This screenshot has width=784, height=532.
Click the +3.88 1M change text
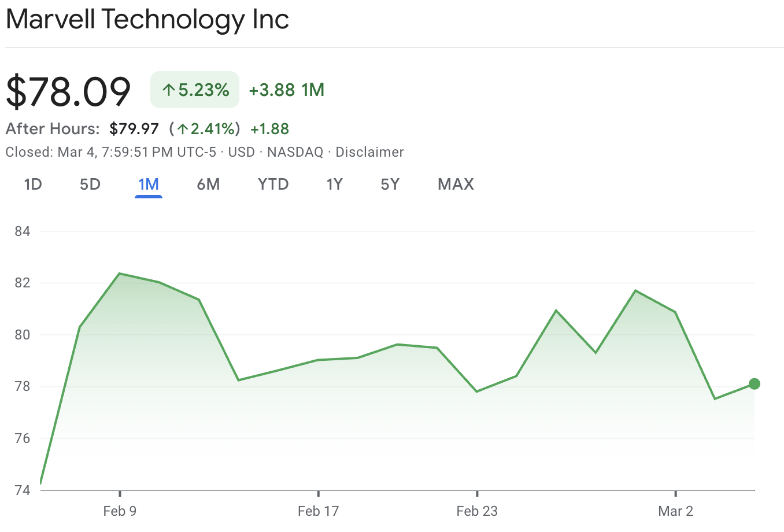coord(286,90)
